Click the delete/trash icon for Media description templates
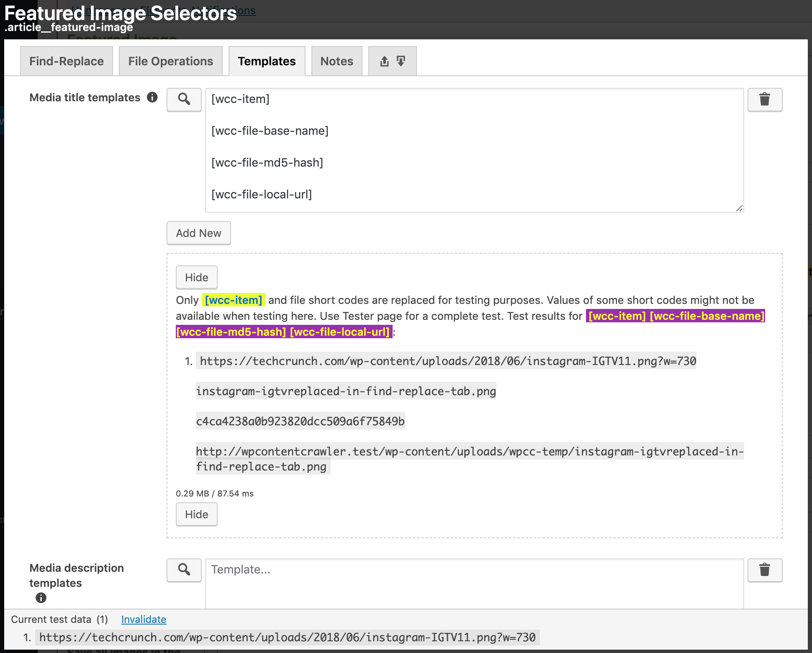 tap(765, 571)
